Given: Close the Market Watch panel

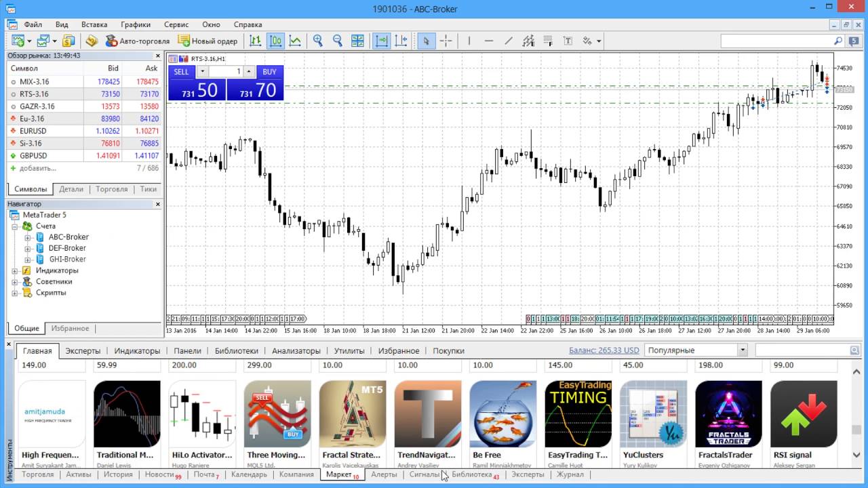Looking at the screenshot, I should (158, 56).
